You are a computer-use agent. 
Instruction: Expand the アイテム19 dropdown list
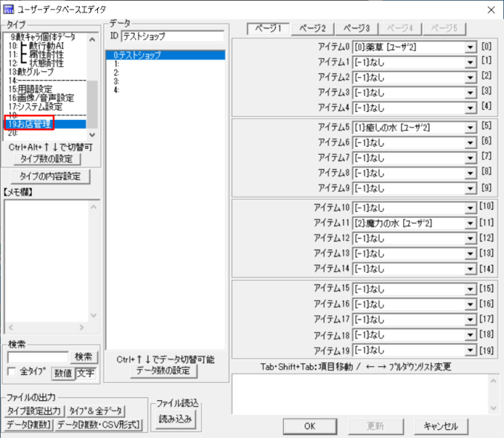pyautogui.click(x=471, y=351)
